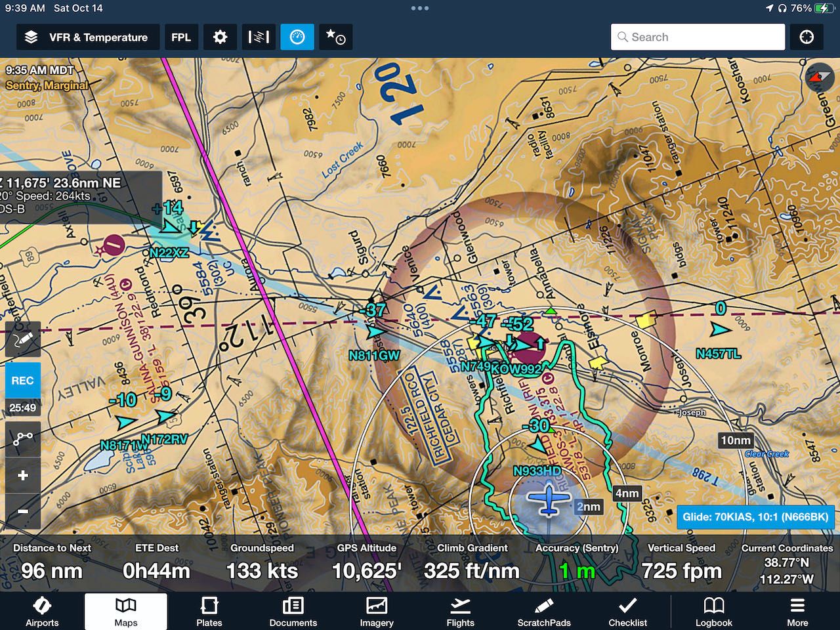This screenshot has width=840, height=630.
Task: Open the map settings gear
Action: [220, 37]
